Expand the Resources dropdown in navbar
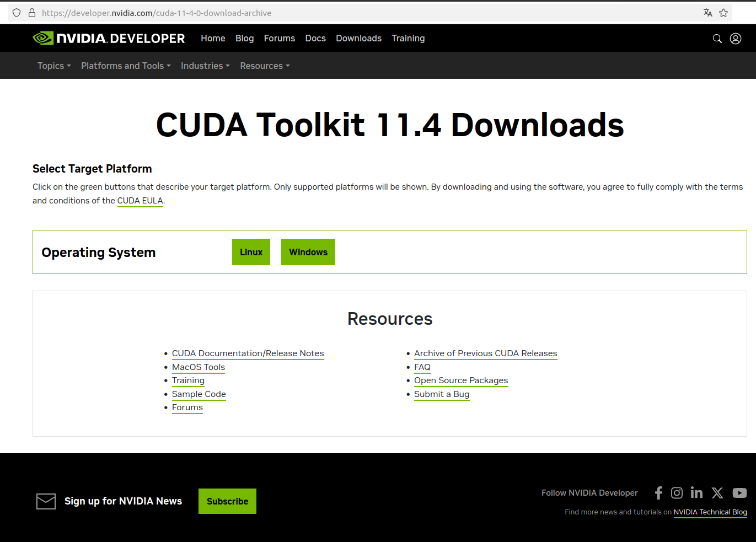This screenshot has width=756, height=542. (x=265, y=66)
